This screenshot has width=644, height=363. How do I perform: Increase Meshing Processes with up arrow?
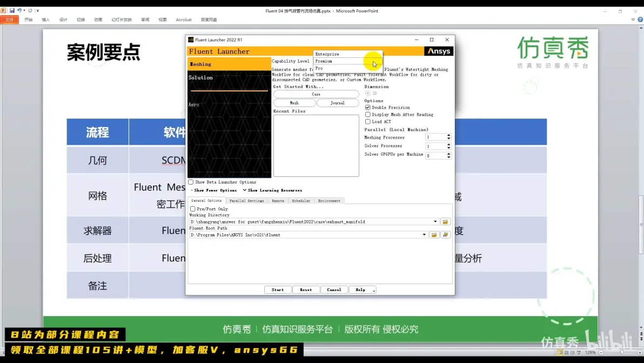[x=448, y=135]
